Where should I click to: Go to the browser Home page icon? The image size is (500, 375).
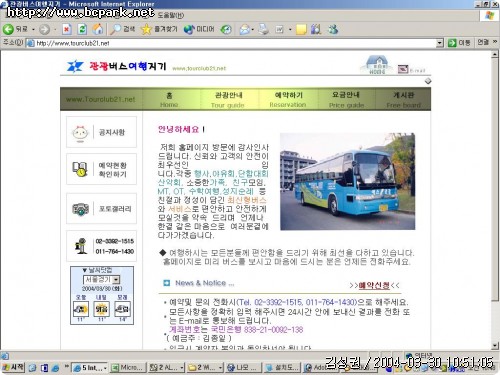click(x=98, y=29)
